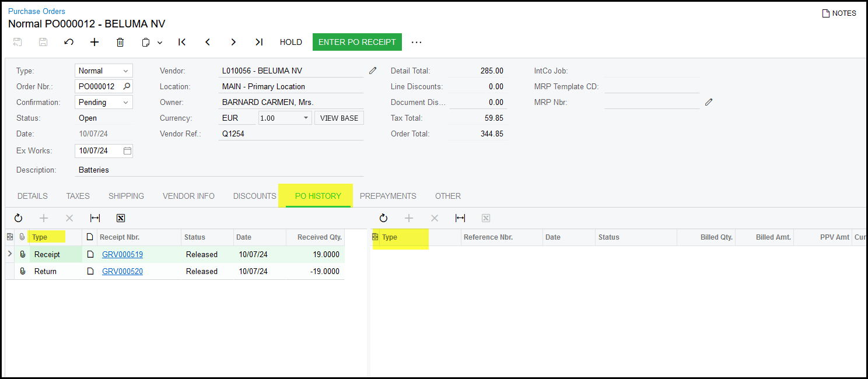Open the currency rate dropdown

[306, 118]
